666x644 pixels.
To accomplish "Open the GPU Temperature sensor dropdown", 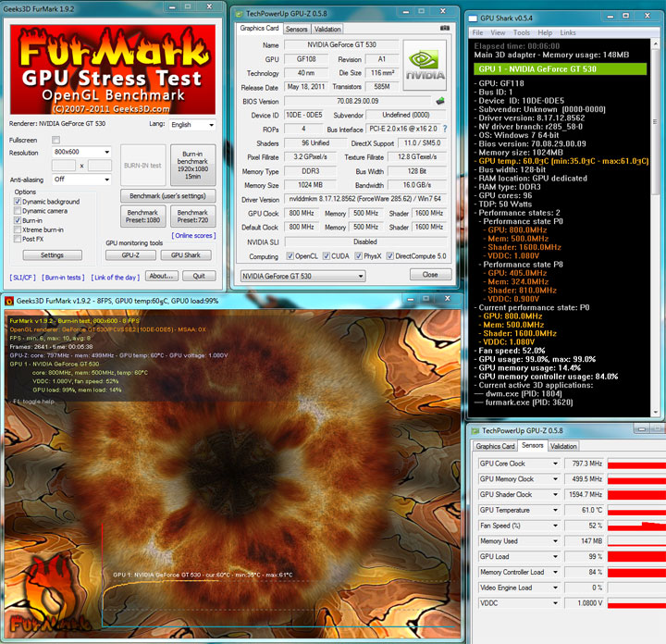I will 555,510.
